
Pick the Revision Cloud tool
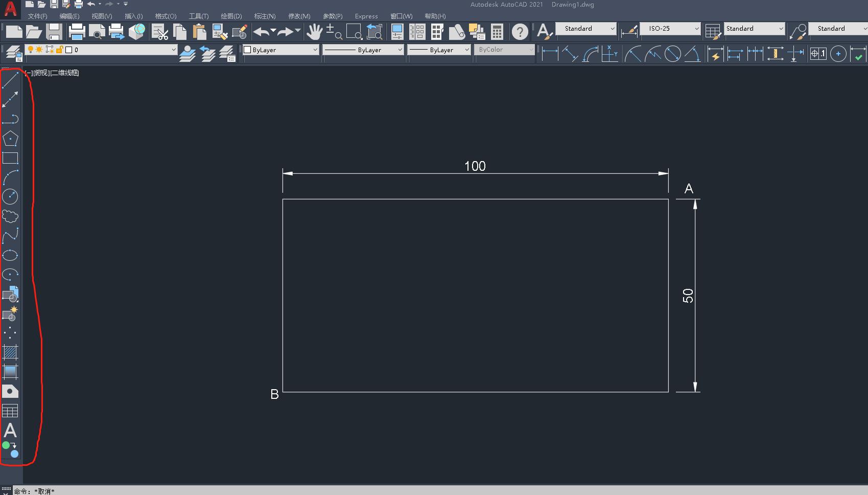point(10,216)
